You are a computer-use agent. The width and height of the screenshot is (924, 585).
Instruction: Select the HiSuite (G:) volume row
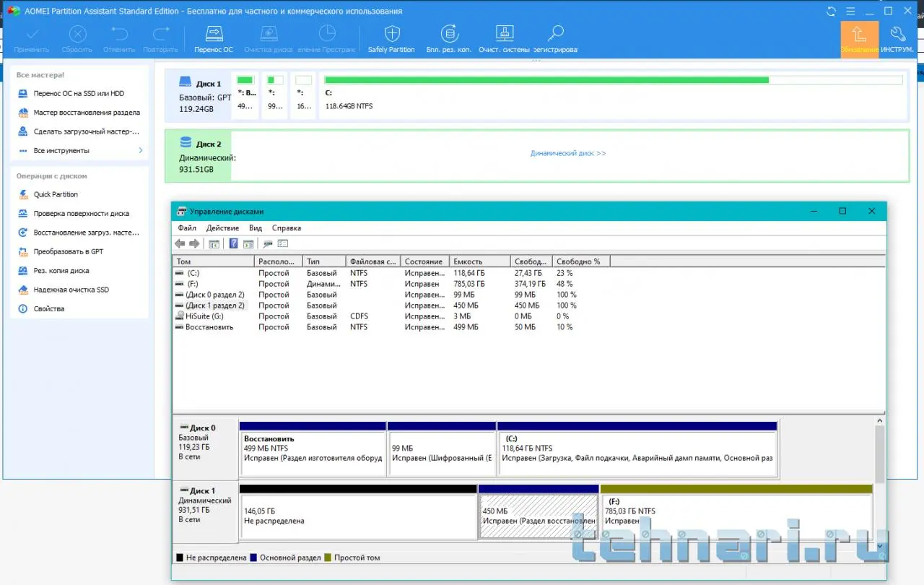205,316
